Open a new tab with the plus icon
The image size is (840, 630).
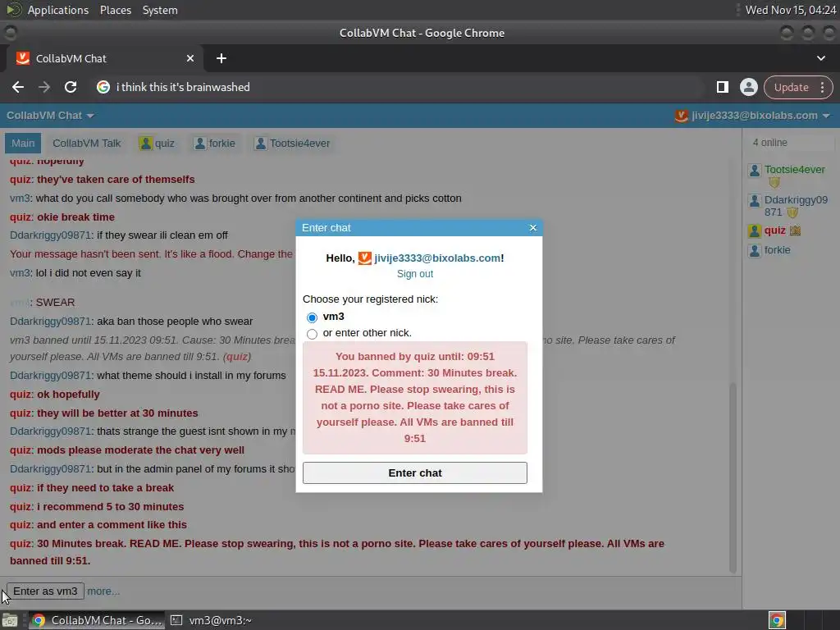point(221,58)
